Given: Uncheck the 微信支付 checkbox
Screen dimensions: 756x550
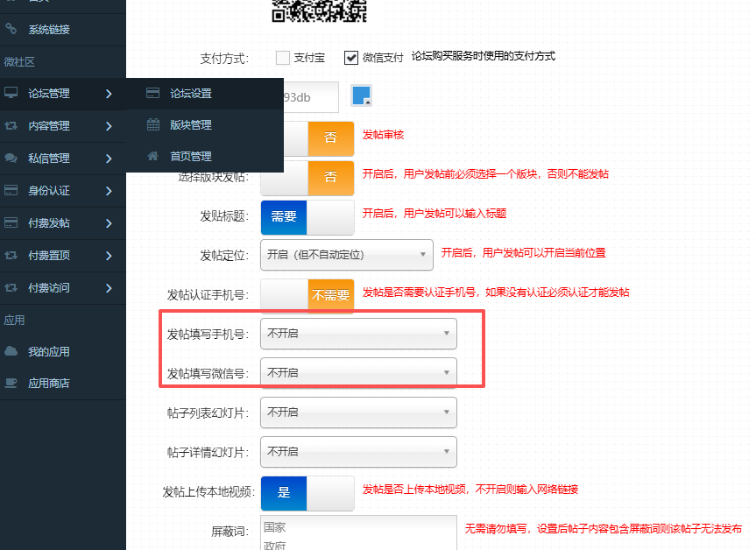Looking at the screenshot, I should click(x=351, y=58).
